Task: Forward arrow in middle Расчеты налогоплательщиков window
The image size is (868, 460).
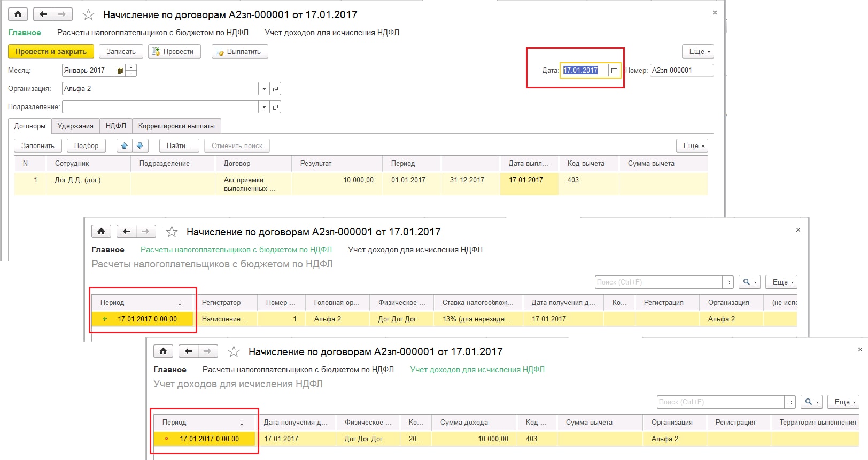Action: 146,232
